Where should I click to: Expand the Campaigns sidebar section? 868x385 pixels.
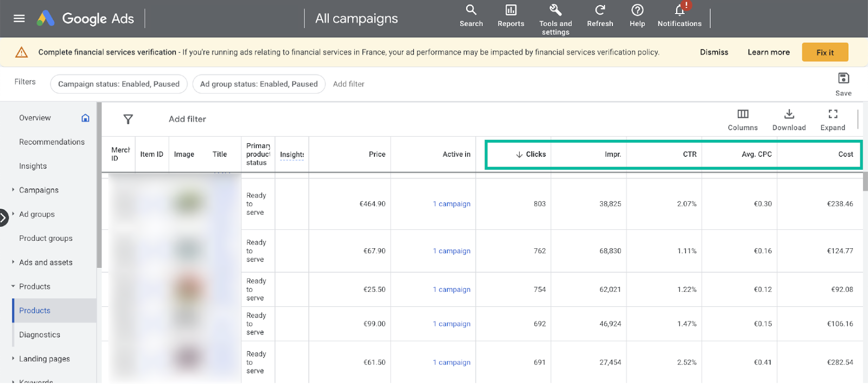click(13, 190)
